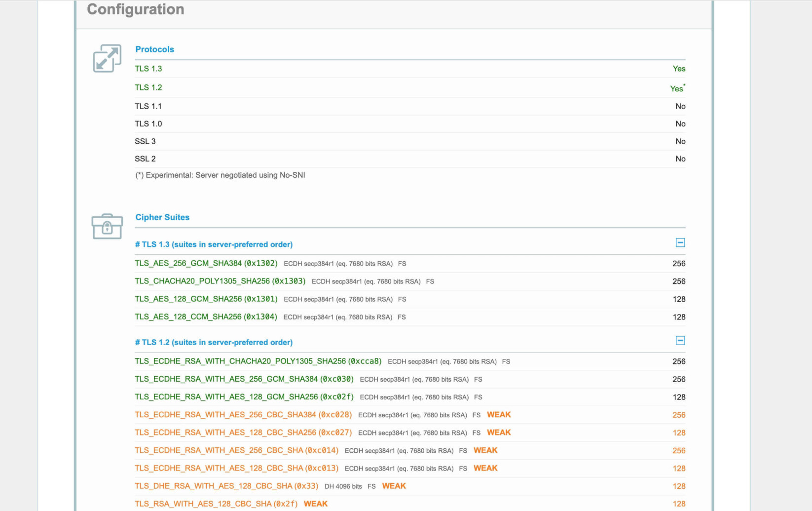Click the WEAK label on the TLS_RSA 0x2f row

(316, 504)
